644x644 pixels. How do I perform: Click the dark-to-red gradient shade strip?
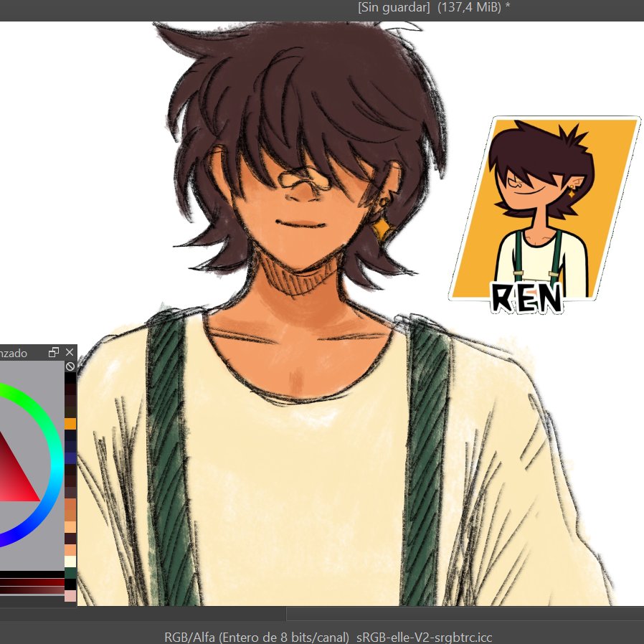tap(32, 582)
